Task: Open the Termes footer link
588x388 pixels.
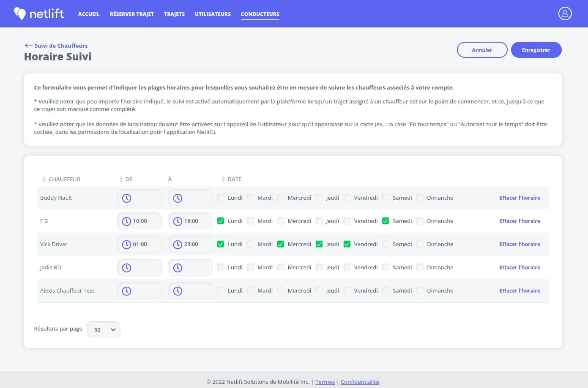Action: [x=325, y=382]
